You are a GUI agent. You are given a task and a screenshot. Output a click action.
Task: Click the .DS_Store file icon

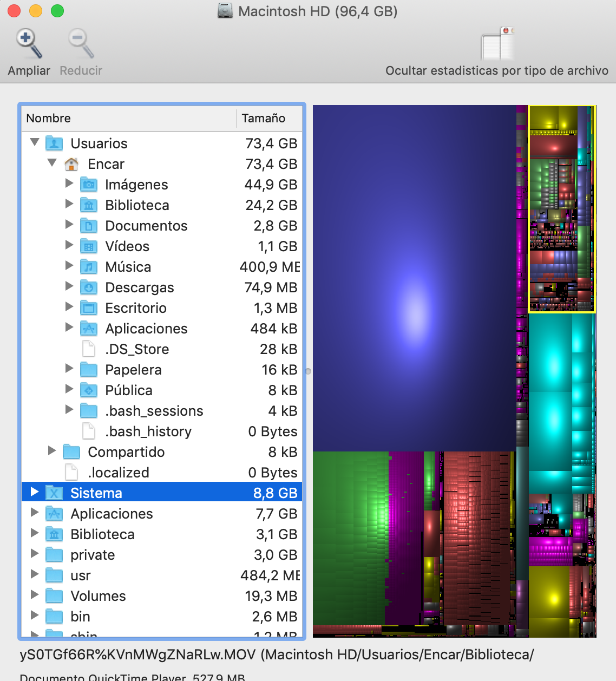pos(89,349)
